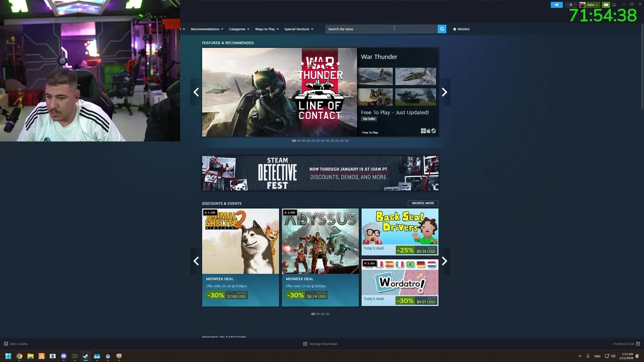Click into the Search the store field
Screen dimensions: 644x362
click(x=381, y=29)
